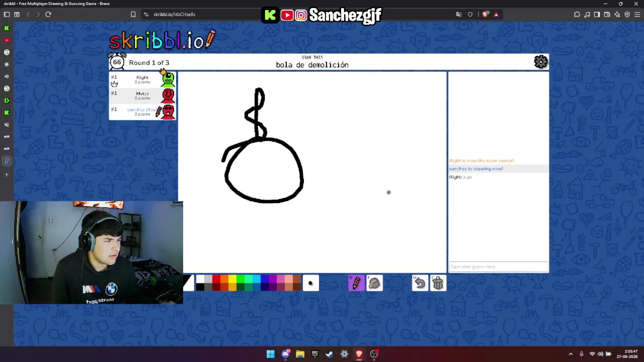
Task: Click the "Round 1 of 3" text
Action: tap(149, 63)
